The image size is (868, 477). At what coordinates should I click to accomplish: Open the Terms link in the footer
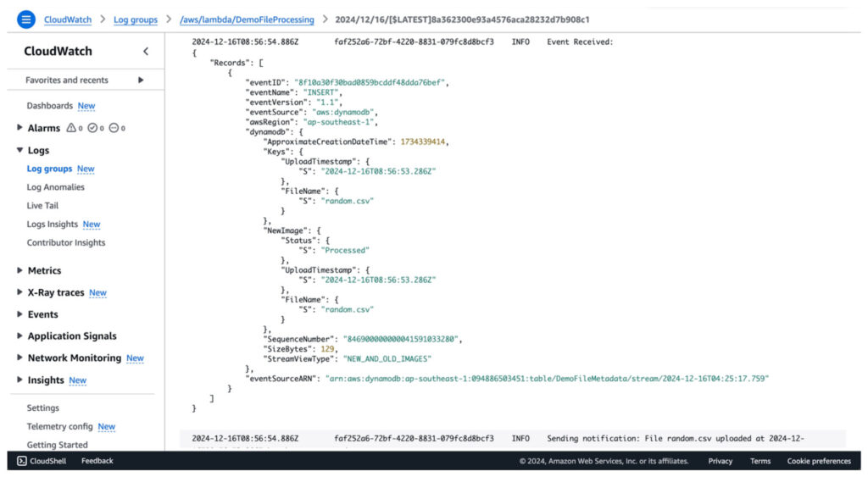(x=760, y=461)
